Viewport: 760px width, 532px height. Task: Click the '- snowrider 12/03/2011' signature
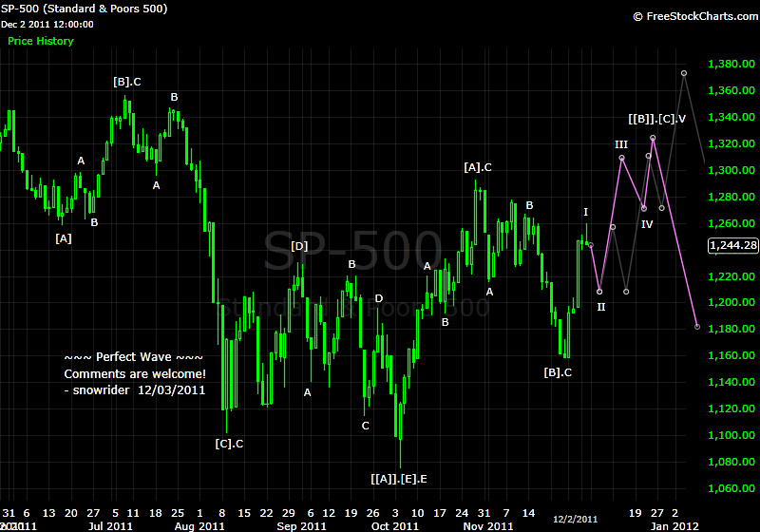[135, 390]
